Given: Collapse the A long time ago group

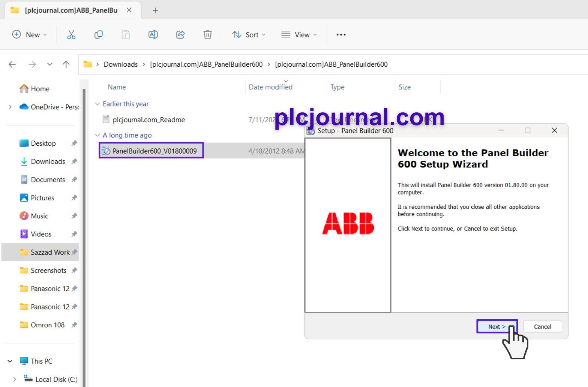Looking at the screenshot, I should point(97,135).
